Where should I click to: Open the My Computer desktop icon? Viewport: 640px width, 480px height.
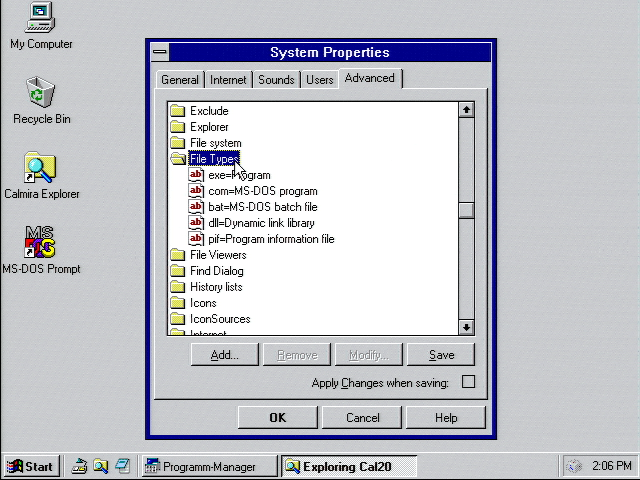(x=40, y=17)
